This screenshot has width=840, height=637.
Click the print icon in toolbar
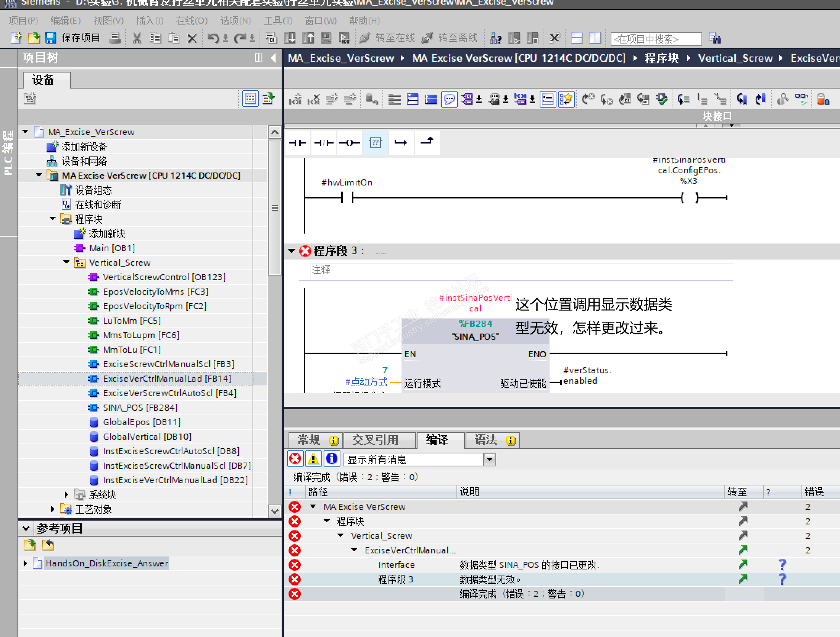point(115,38)
